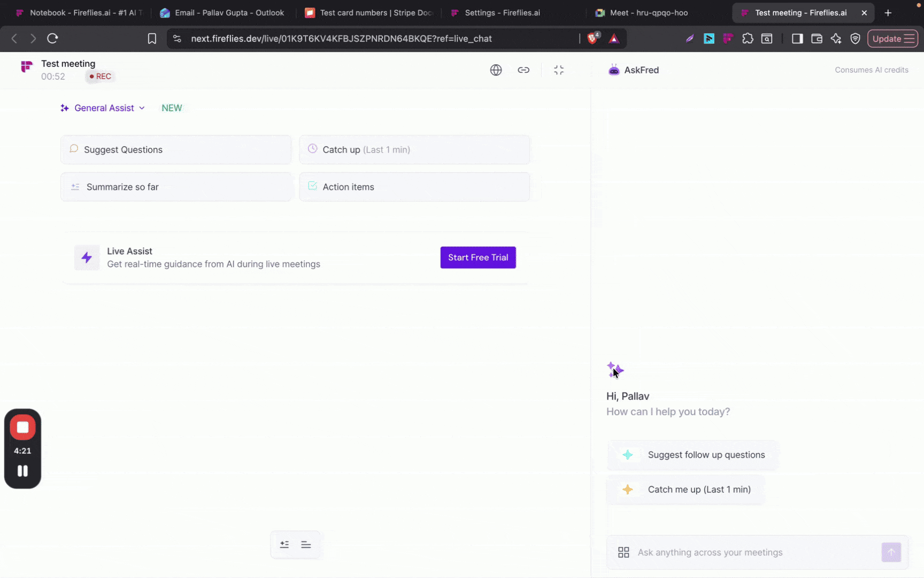
Task: Click the sparkle-lines icon in bottom toolbar
Action: click(284, 544)
